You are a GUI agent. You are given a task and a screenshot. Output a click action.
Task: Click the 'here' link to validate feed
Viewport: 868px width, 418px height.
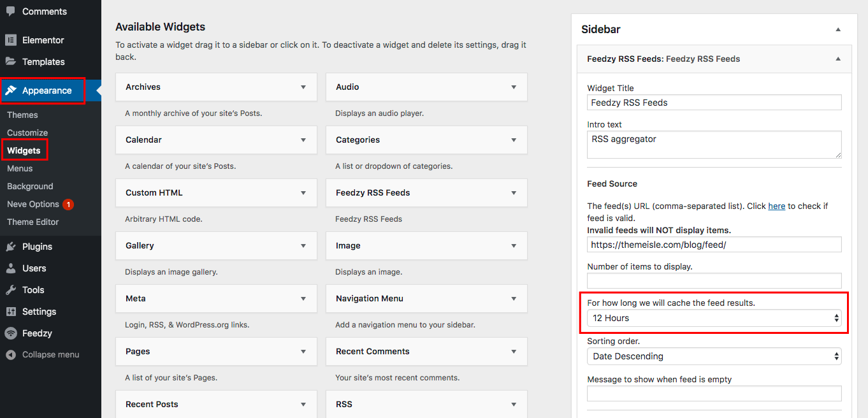point(776,206)
